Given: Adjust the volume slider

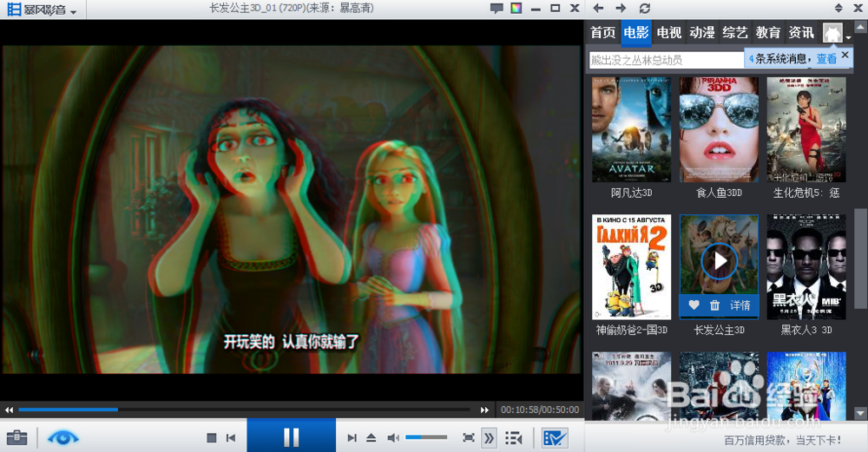Looking at the screenshot, I should pyautogui.click(x=426, y=437).
